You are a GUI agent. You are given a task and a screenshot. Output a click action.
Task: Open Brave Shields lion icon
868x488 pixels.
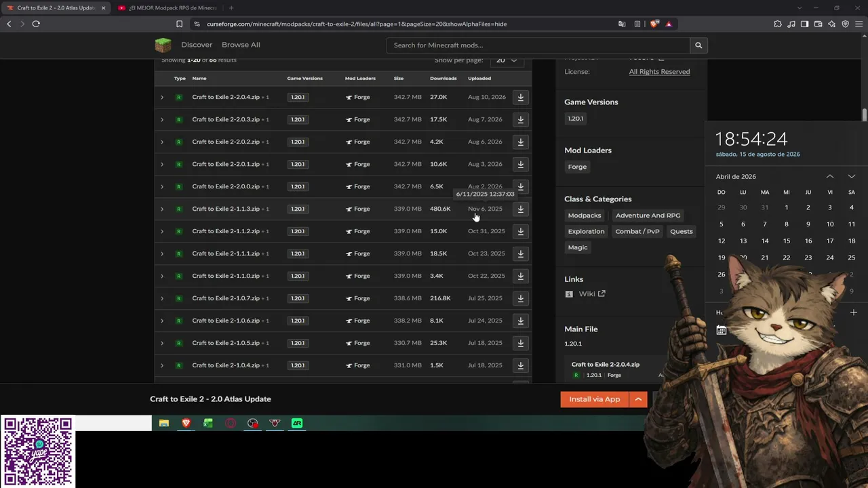coord(654,24)
